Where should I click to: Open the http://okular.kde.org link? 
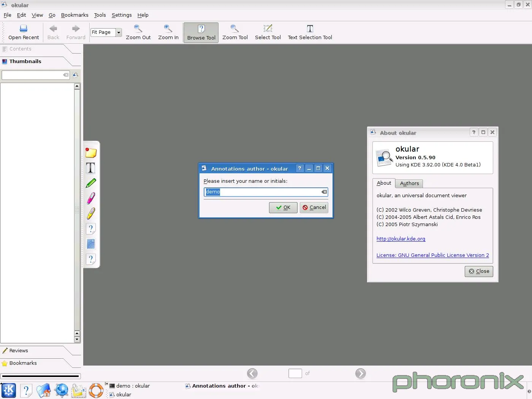401,239
